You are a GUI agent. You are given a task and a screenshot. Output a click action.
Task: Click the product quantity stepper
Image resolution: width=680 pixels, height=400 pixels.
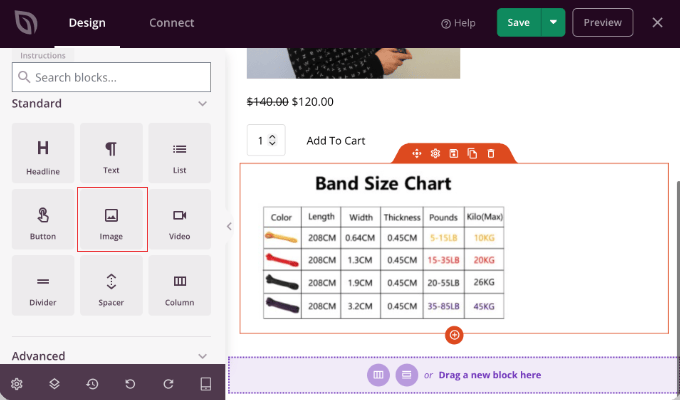tap(266, 141)
